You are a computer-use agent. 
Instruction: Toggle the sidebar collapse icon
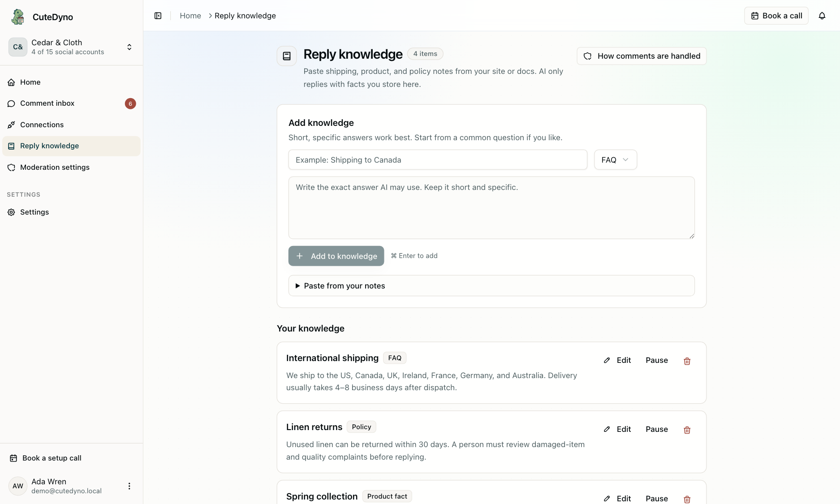click(158, 16)
